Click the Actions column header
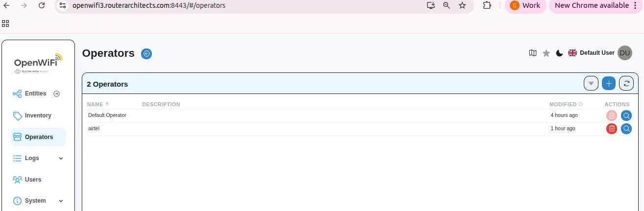 [x=617, y=104]
